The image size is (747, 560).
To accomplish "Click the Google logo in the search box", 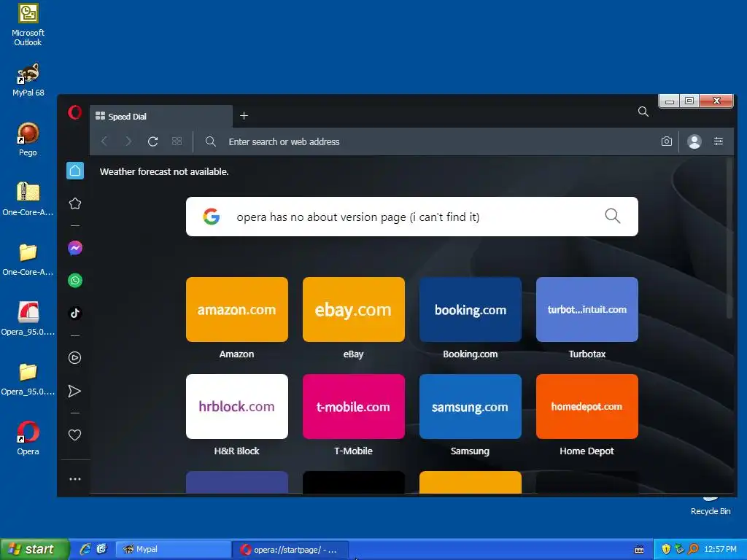I will (211, 216).
